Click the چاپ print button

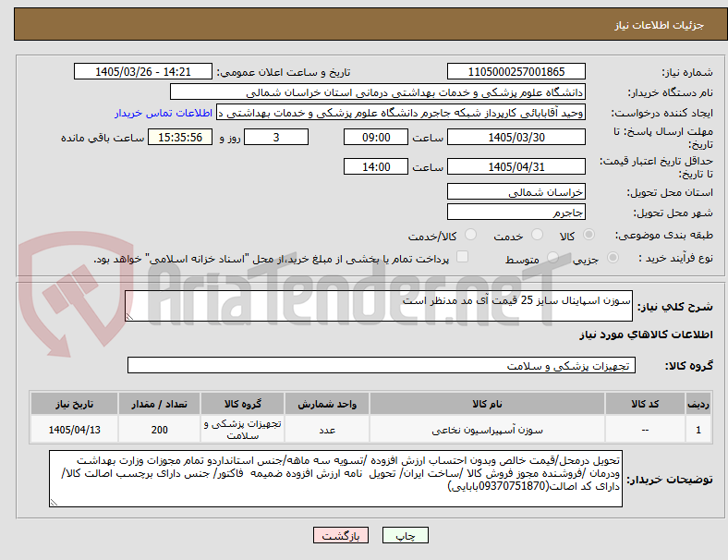click(x=406, y=535)
